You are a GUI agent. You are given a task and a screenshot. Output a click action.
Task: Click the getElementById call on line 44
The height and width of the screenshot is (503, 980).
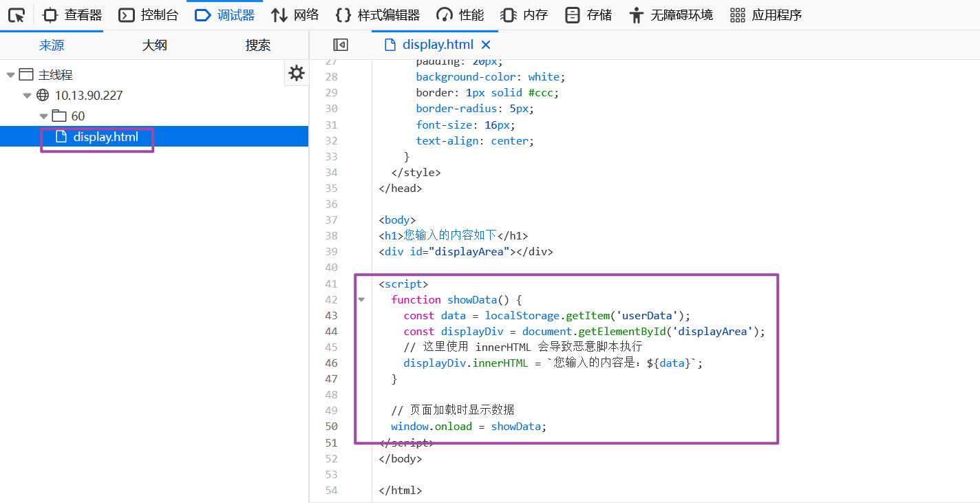622,332
